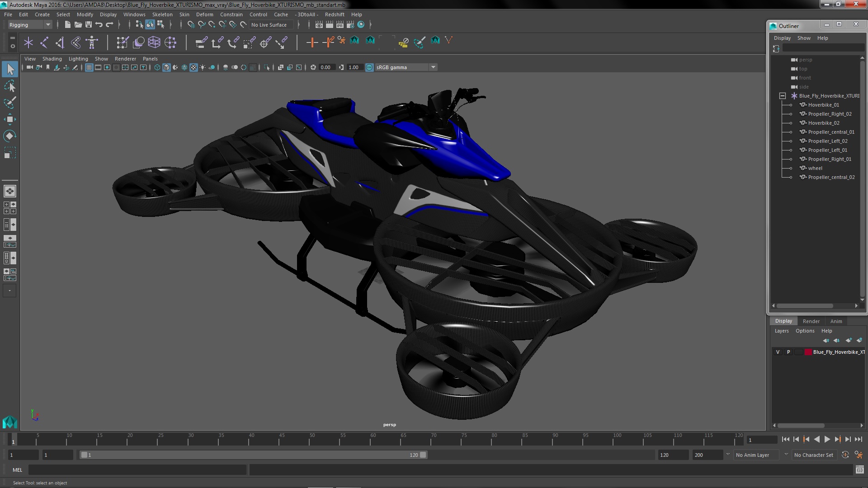The height and width of the screenshot is (488, 868).
Task: Toggle layer visibility V box
Action: (x=778, y=352)
